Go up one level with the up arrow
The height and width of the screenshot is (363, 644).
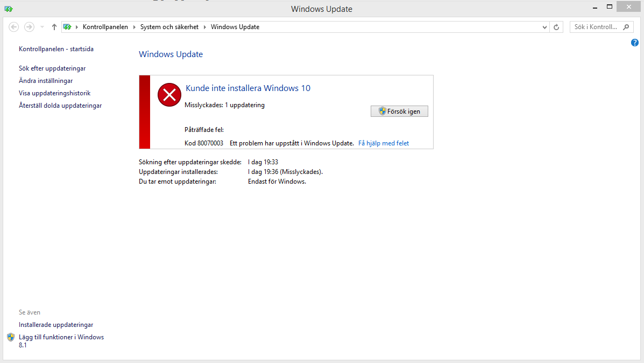[x=54, y=27]
